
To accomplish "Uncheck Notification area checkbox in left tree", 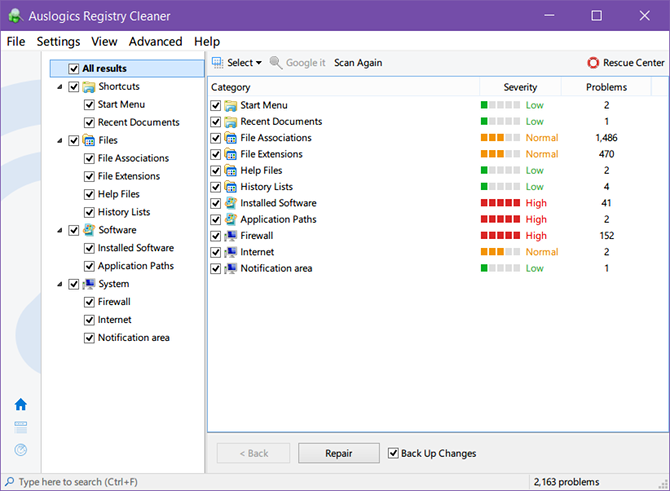I will [x=89, y=338].
